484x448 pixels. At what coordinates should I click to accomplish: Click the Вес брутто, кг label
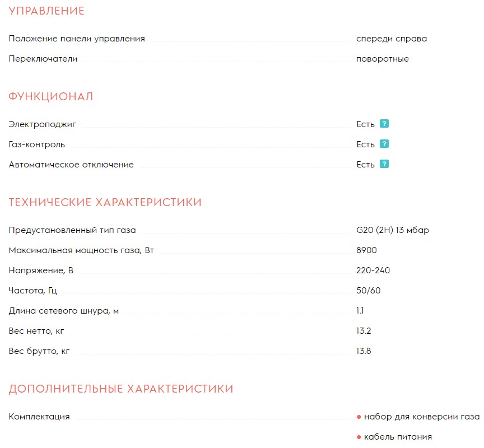(39, 351)
